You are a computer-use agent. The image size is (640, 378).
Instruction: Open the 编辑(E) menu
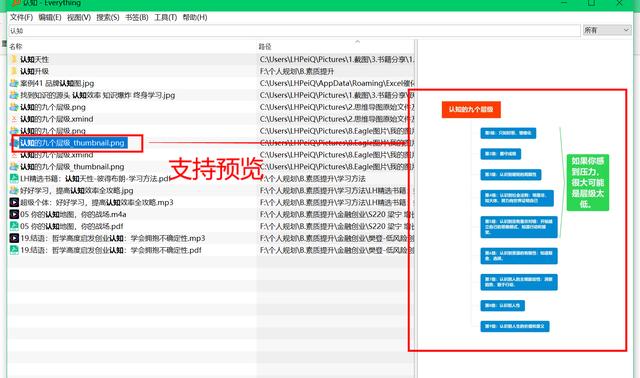[50, 17]
